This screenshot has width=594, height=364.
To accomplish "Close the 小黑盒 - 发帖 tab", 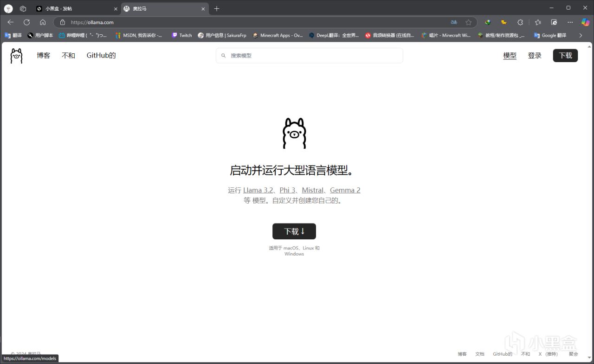I will (116, 9).
